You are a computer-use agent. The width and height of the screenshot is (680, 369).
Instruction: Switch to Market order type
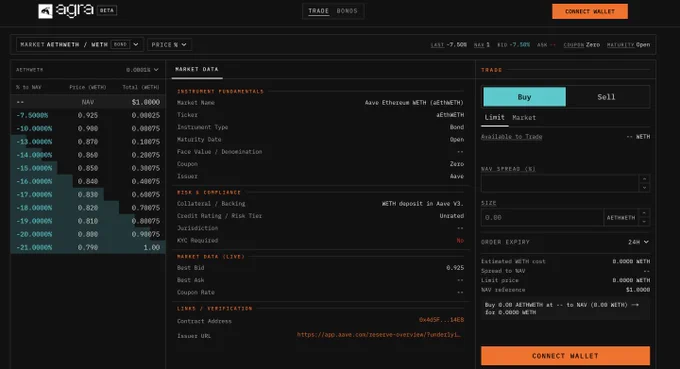point(524,118)
